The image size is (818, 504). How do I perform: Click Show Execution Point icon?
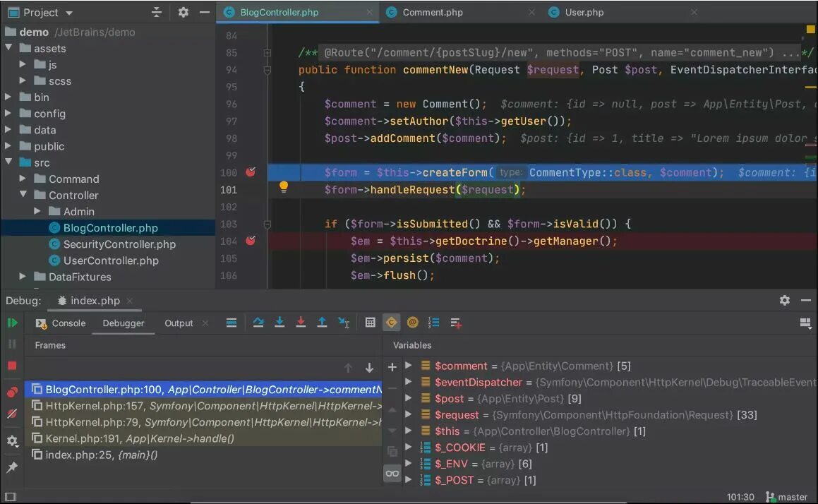pyautogui.click(x=231, y=323)
